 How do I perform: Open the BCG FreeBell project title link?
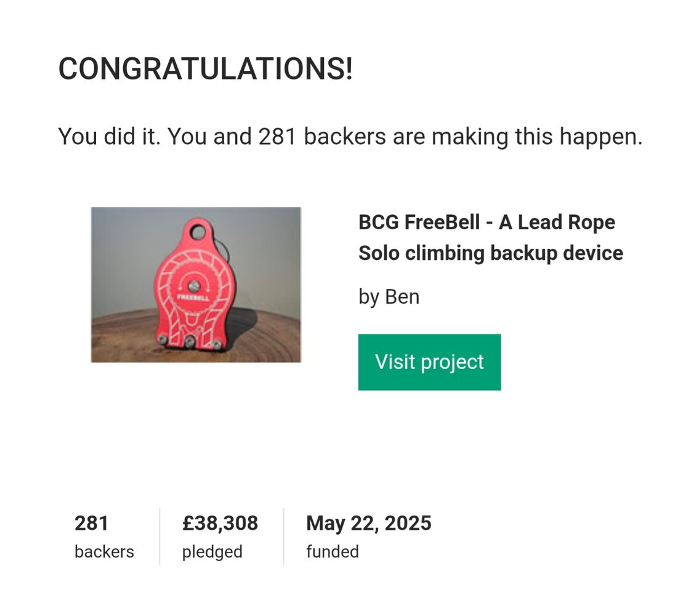[486, 222]
